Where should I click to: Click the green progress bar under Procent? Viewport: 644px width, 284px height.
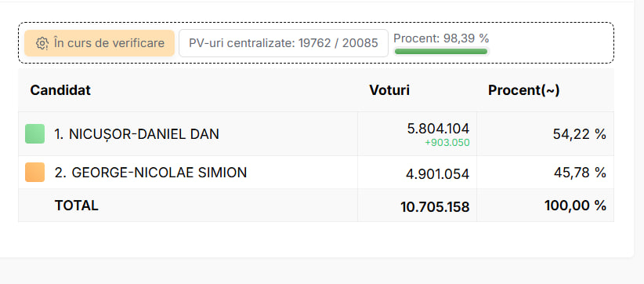coord(441,51)
